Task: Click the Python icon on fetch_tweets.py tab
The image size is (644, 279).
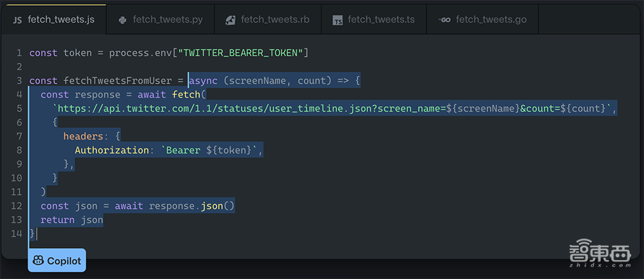Action: [123, 20]
